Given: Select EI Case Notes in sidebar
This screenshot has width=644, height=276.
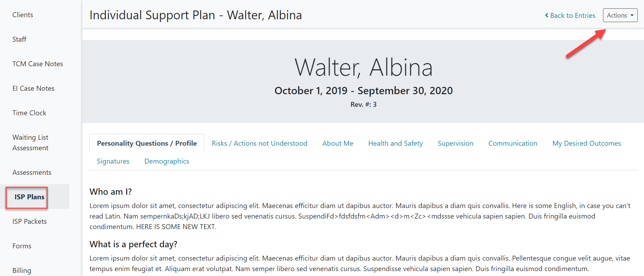Looking at the screenshot, I should pyautogui.click(x=33, y=88).
